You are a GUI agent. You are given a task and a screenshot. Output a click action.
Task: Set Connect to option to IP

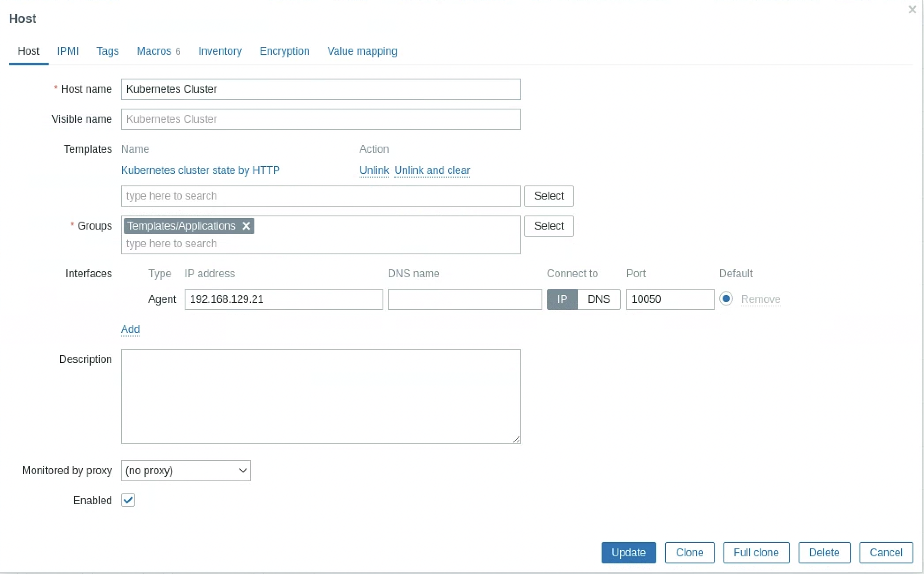pyautogui.click(x=562, y=299)
